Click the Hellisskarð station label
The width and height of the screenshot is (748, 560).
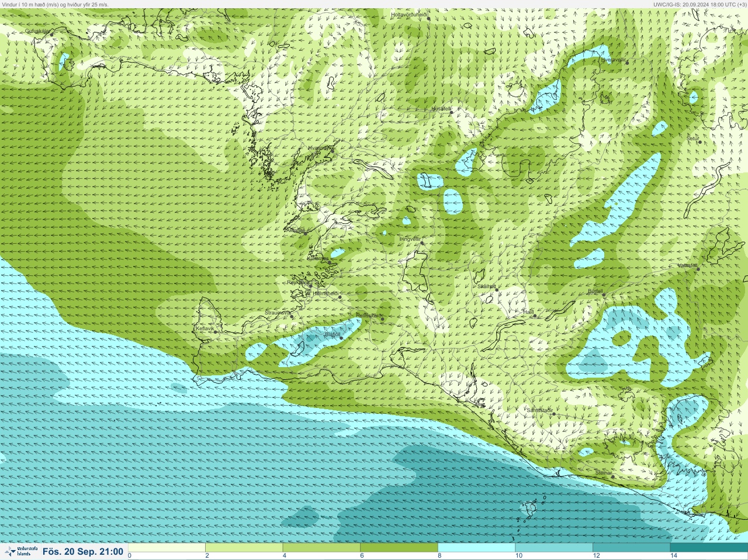point(368,316)
